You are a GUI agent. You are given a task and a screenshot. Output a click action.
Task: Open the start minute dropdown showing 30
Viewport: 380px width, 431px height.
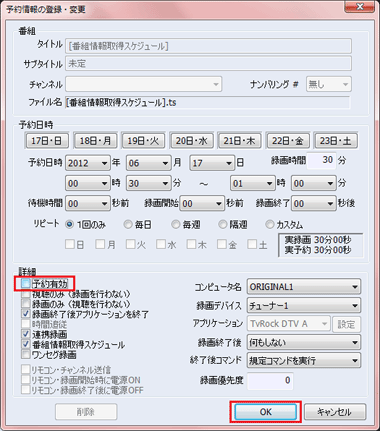(x=149, y=183)
